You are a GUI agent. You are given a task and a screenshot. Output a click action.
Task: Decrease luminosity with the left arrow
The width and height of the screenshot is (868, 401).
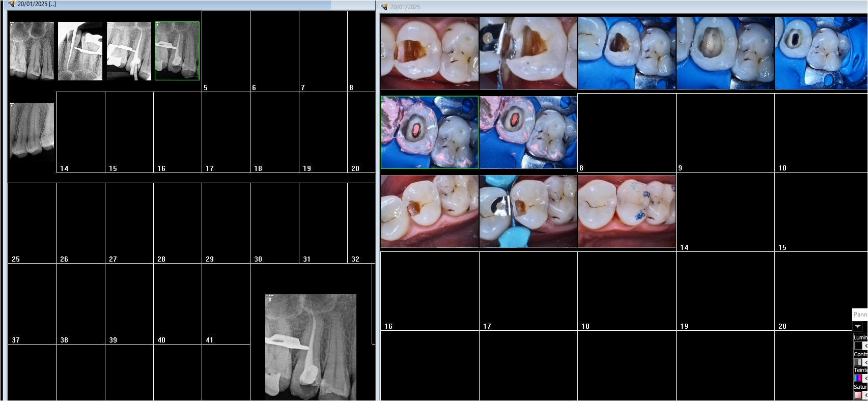click(x=865, y=346)
